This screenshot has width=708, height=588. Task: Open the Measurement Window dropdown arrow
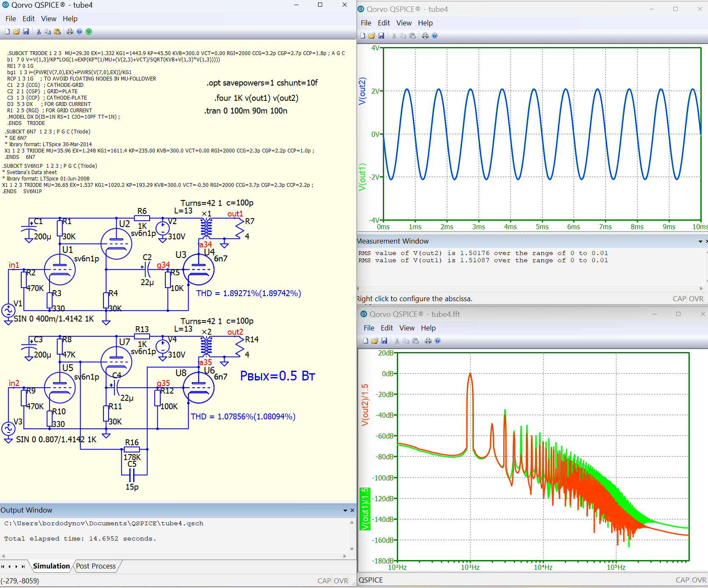point(700,241)
